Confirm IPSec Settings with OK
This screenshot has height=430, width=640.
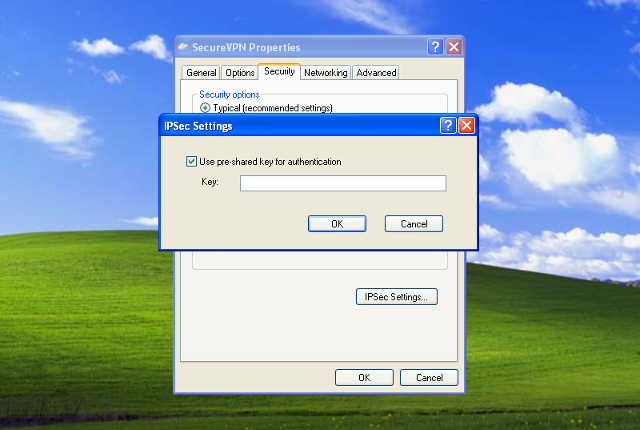337,224
